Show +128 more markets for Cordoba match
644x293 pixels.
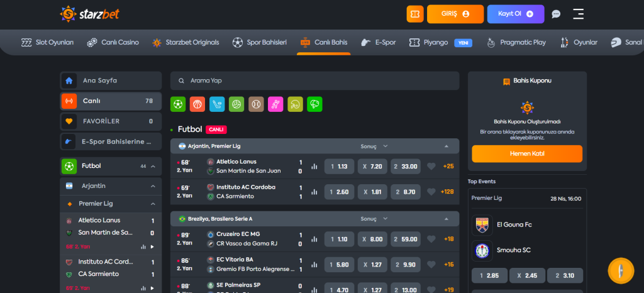[x=447, y=192]
